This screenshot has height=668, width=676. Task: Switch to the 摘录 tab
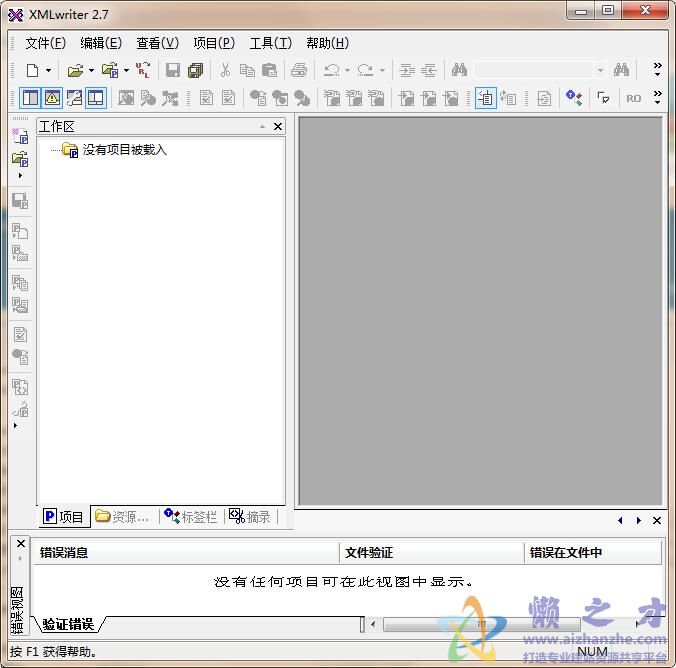point(250,516)
